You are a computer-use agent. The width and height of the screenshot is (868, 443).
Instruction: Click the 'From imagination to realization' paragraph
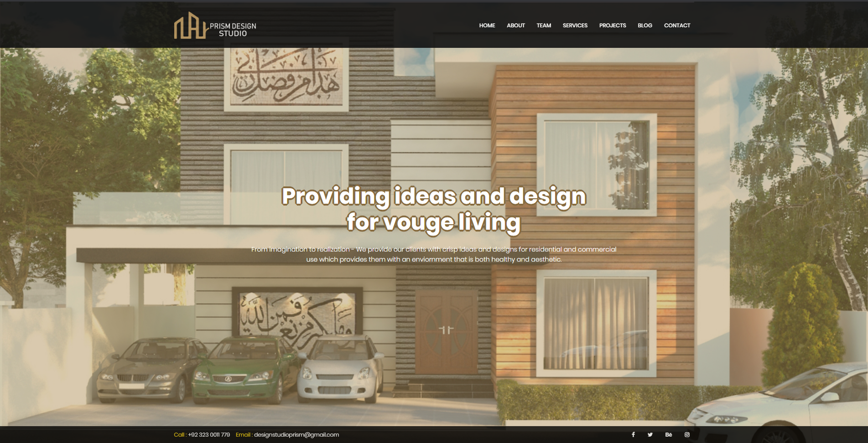pyautogui.click(x=433, y=254)
